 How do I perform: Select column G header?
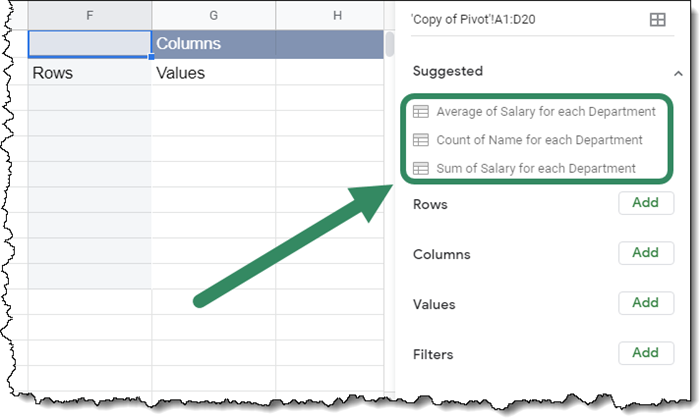tap(214, 15)
